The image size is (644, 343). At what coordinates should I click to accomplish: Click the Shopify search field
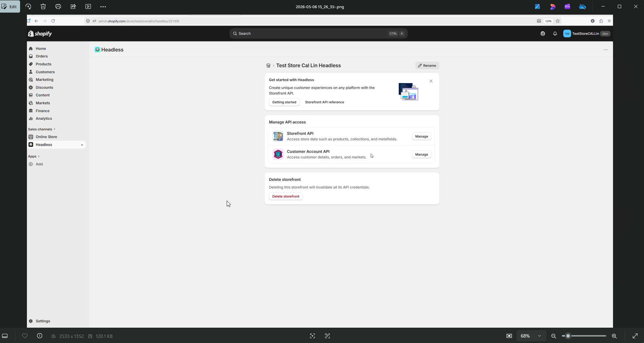(x=319, y=33)
